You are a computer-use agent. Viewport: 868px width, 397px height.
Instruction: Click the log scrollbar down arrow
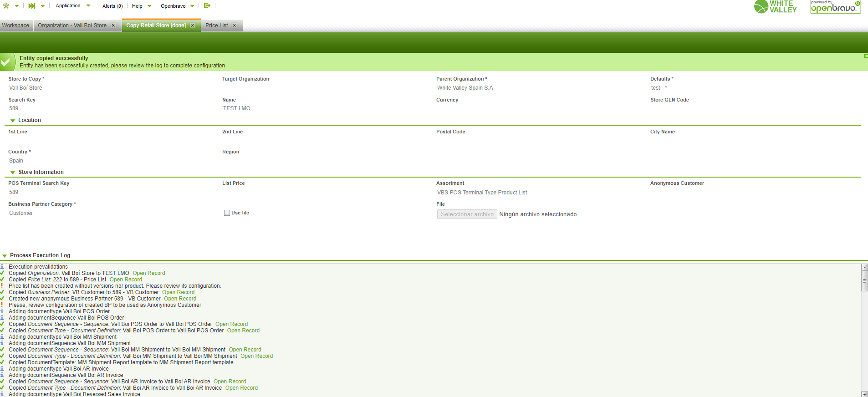(864, 394)
